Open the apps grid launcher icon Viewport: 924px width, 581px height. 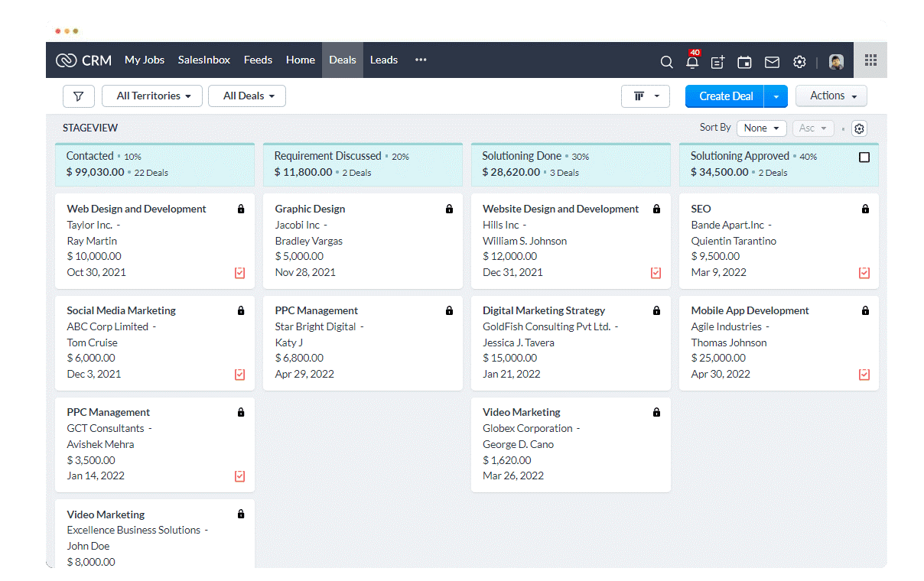(870, 60)
